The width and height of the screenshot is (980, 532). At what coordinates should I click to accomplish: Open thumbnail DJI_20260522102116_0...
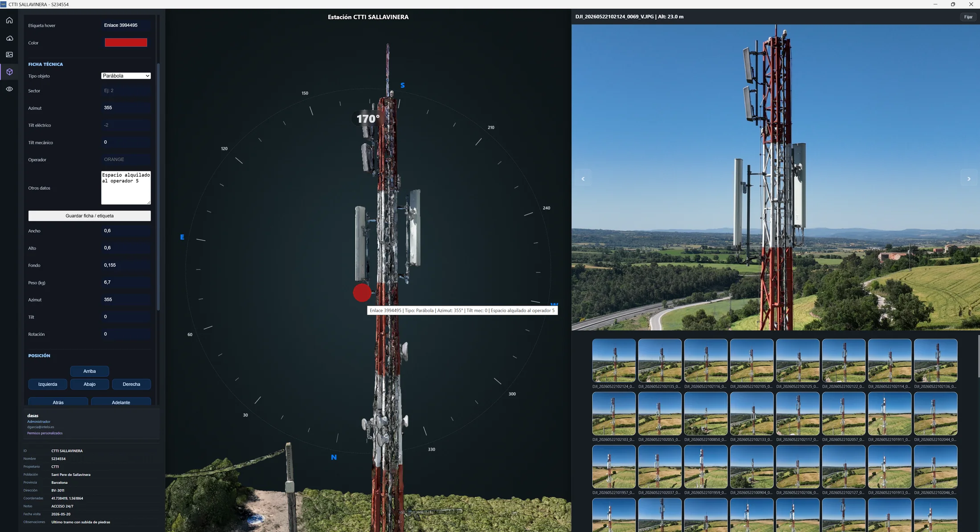click(706, 361)
